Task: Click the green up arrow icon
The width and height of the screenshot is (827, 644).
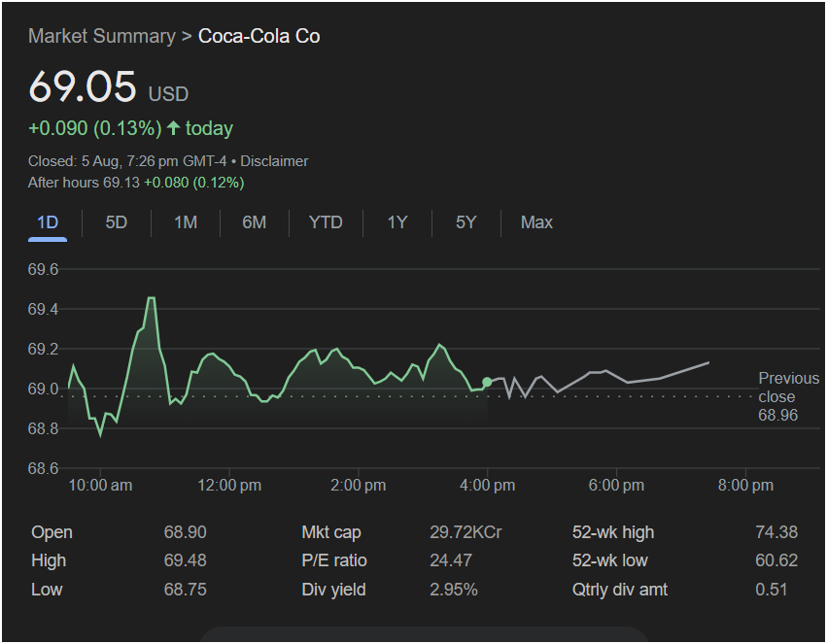Action: click(174, 128)
